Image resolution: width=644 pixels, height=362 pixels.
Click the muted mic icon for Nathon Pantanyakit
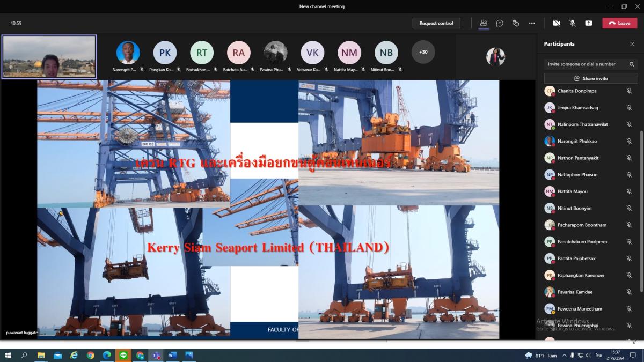[x=629, y=158]
